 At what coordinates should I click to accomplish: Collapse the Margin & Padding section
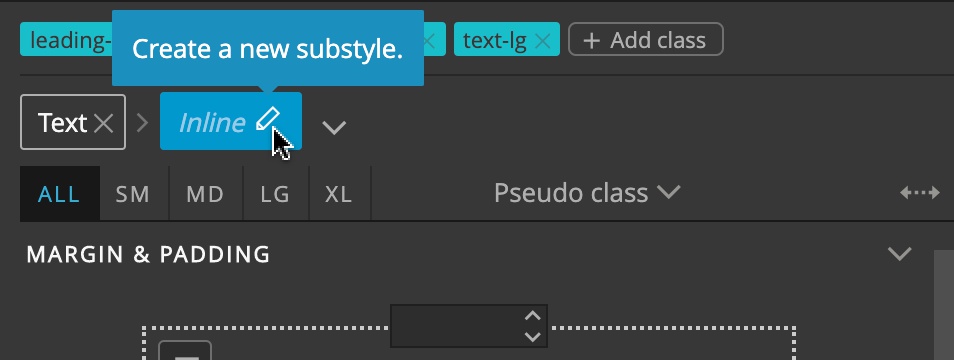(x=899, y=254)
